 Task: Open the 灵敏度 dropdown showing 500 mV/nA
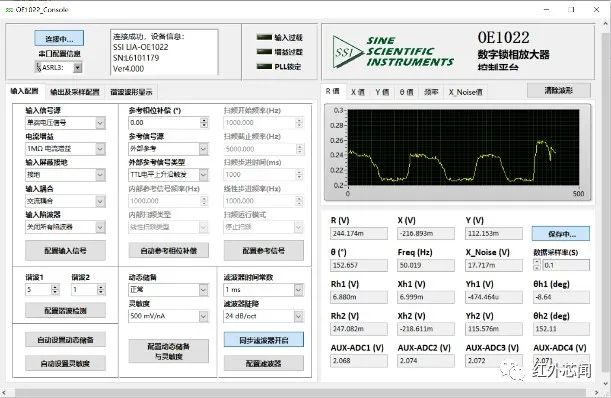pyautogui.click(x=168, y=316)
